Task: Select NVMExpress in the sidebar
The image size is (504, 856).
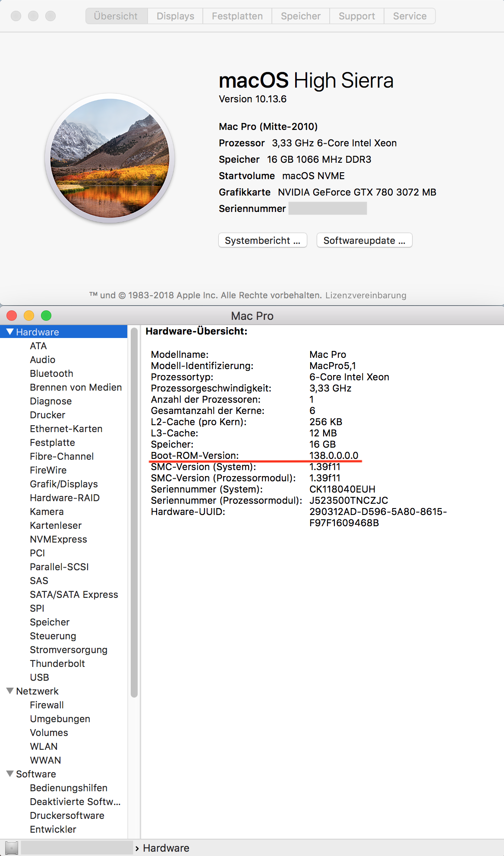Action: (x=59, y=539)
